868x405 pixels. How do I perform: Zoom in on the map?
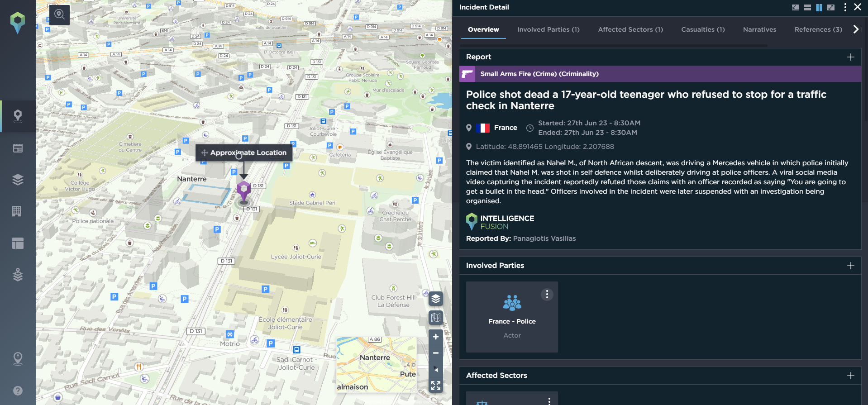435,337
